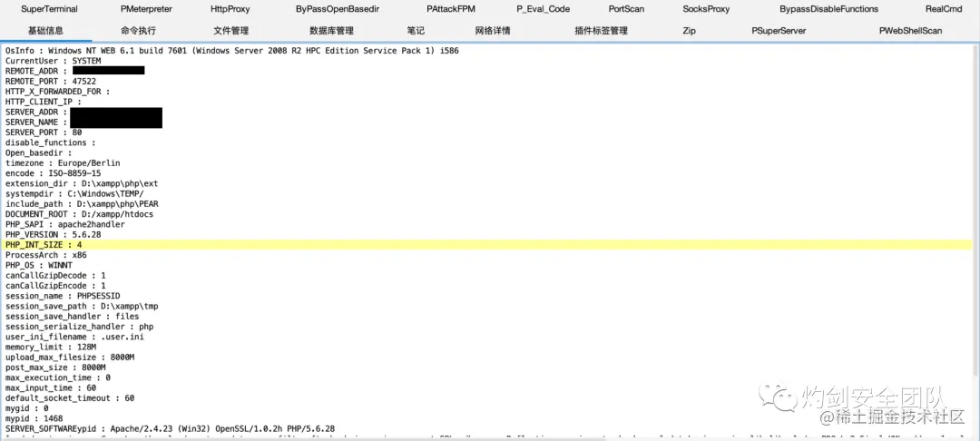Image resolution: width=980 pixels, height=441 pixels.
Task: Open the PortScan tab
Action: pos(626,9)
